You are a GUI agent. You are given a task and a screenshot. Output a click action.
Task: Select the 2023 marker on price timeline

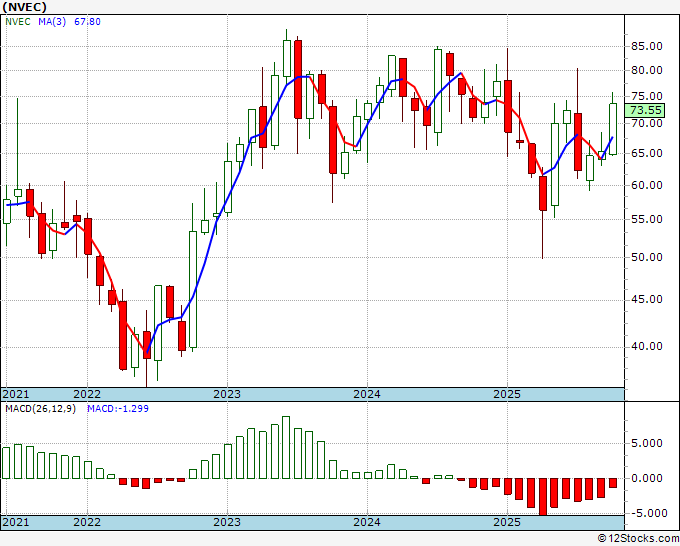pos(227,394)
